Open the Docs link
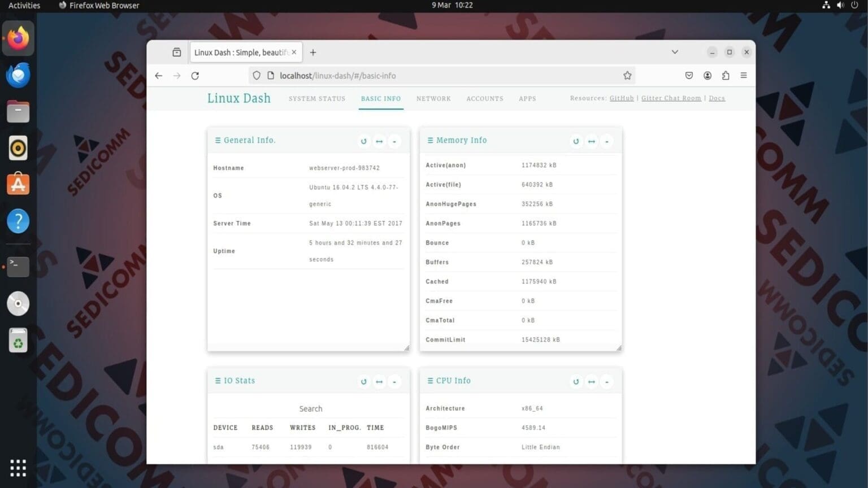Screen dimensions: 868x488 717,98
